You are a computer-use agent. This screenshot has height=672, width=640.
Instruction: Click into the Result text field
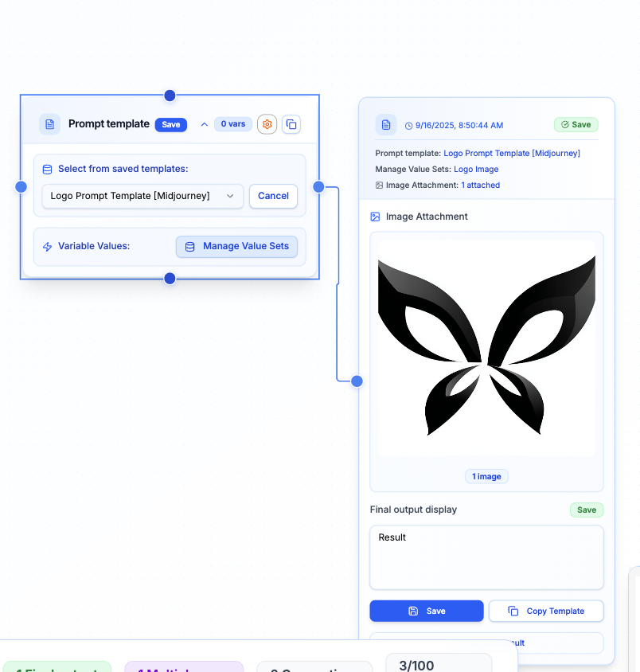coord(486,557)
